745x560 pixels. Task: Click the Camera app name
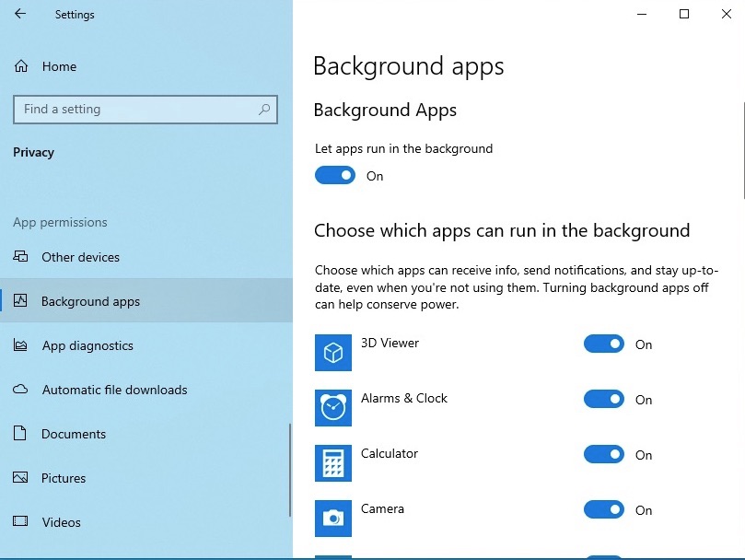pos(382,508)
